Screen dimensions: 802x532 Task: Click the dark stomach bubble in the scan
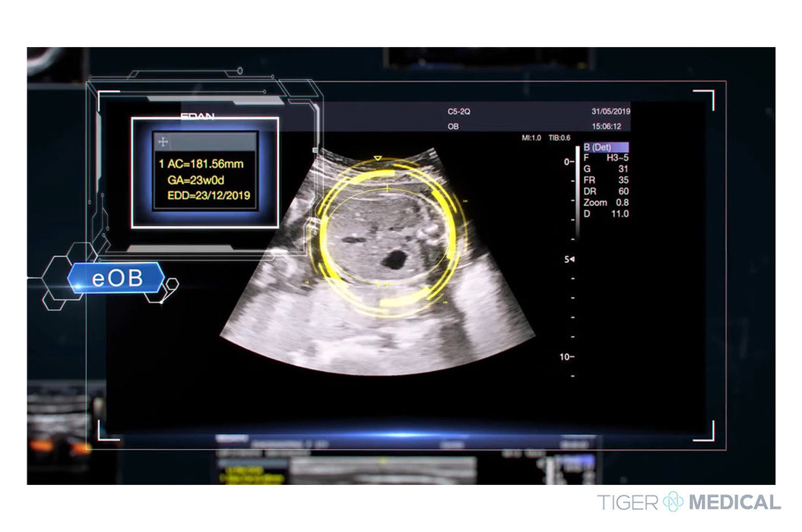tap(395, 259)
